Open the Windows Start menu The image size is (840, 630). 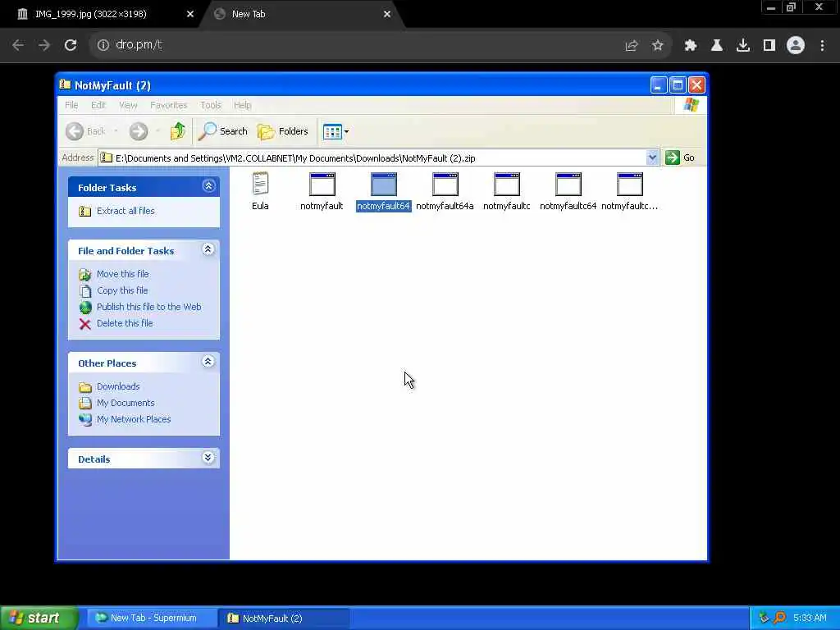(39, 619)
